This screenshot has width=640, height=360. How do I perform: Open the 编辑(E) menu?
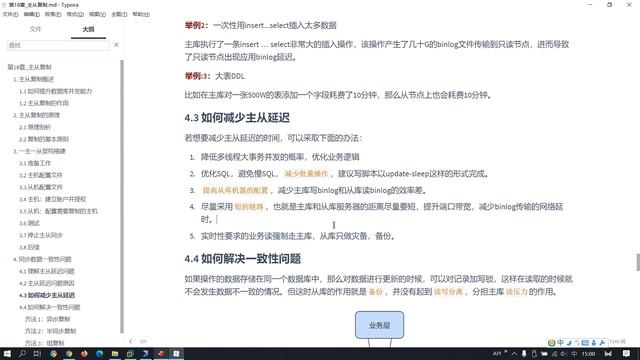tap(31, 14)
